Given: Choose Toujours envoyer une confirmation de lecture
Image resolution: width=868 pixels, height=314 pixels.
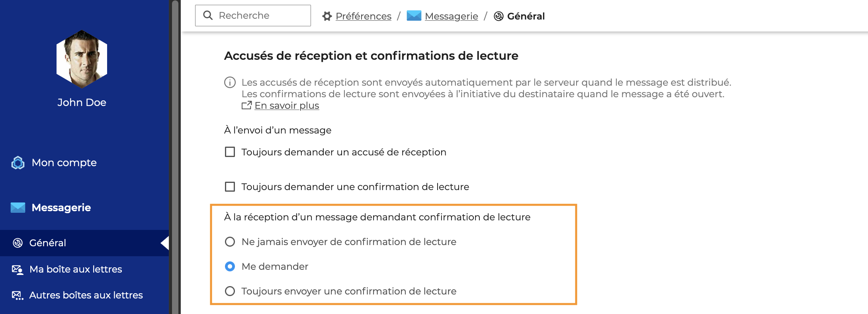Looking at the screenshot, I should (x=230, y=291).
